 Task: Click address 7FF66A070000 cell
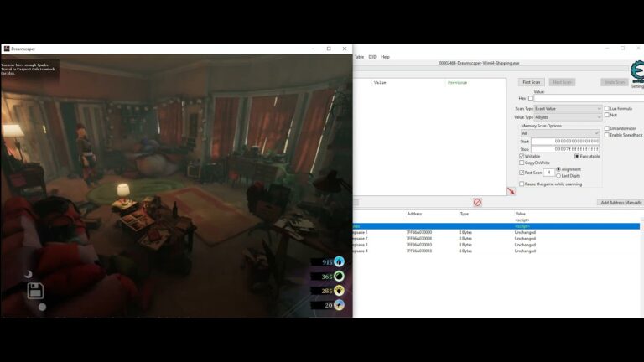tap(419, 232)
